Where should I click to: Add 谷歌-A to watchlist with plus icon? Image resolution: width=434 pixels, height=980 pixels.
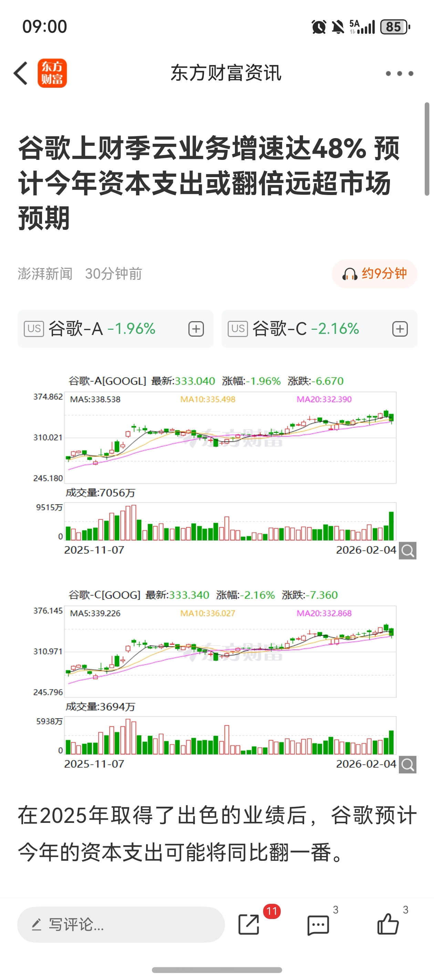(196, 329)
